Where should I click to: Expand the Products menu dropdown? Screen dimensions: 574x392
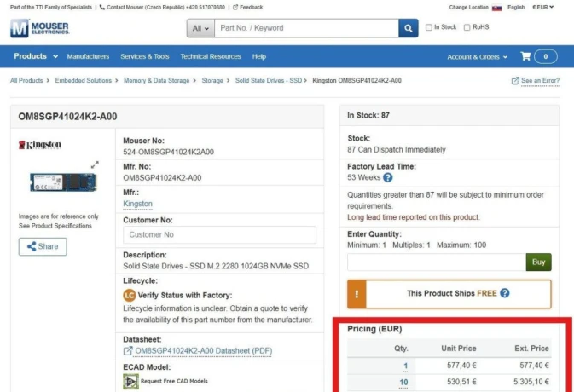[x=36, y=56]
